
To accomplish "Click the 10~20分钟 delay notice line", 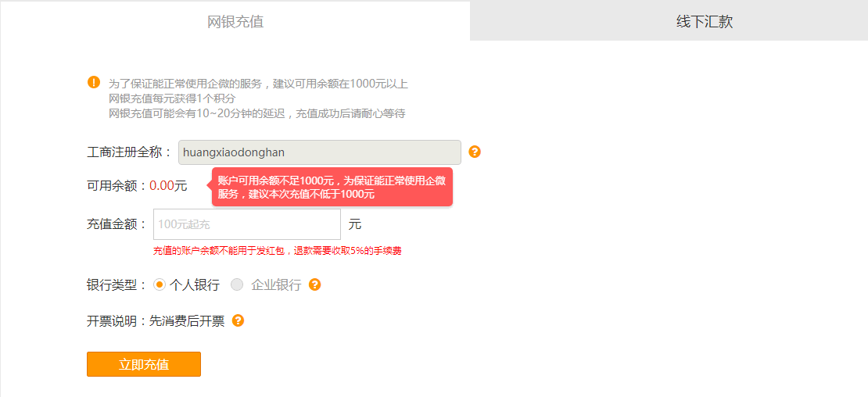I will click(x=256, y=114).
